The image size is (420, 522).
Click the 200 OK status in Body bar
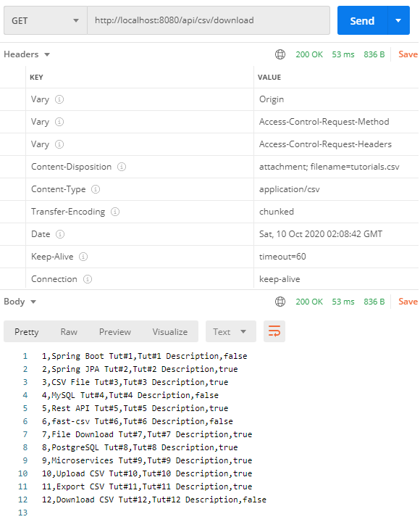[x=309, y=302]
